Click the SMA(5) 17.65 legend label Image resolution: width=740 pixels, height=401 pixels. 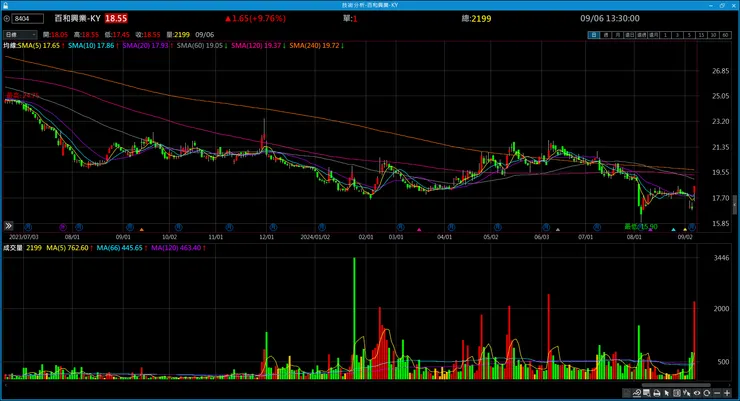39,45
